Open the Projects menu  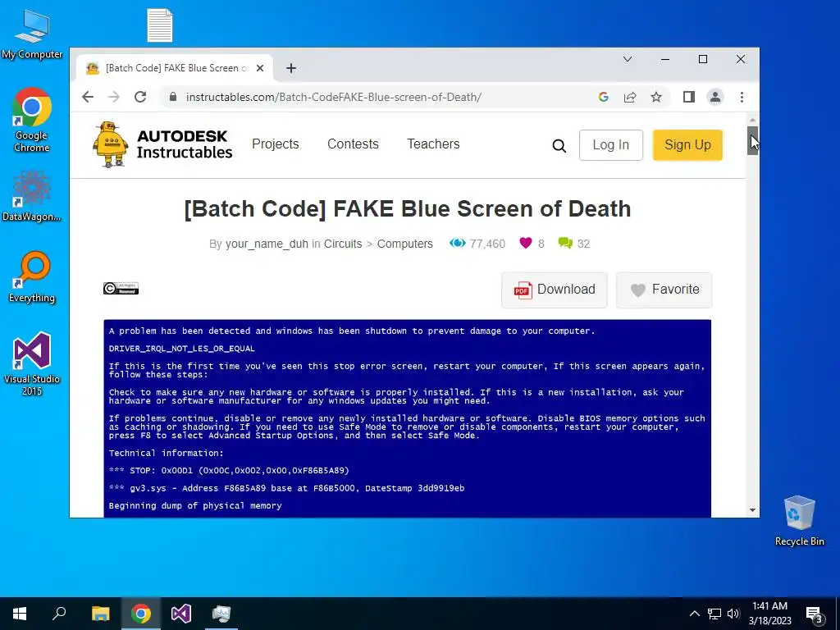276,144
